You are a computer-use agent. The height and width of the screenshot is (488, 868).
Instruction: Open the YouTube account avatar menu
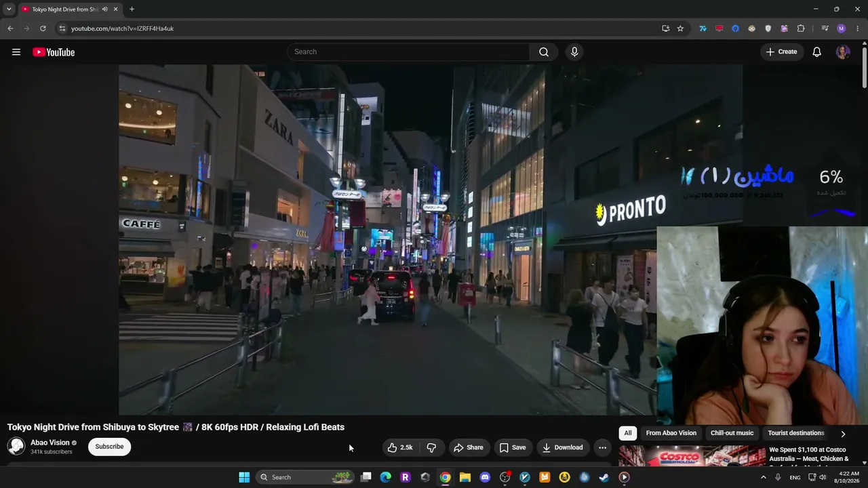click(x=843, y=52)
